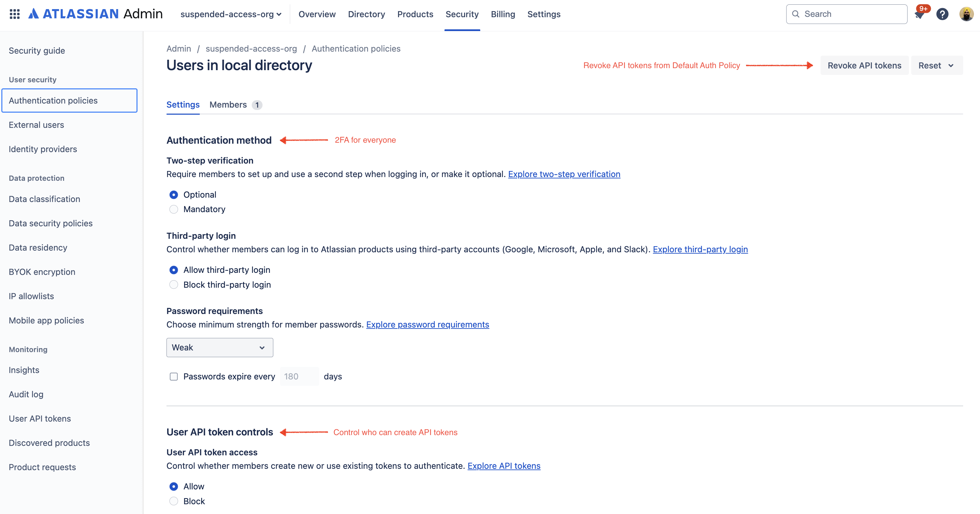The height and width of the screenshot is (514, 980).
Task: Open the Billing top nav item
Action: click(x=502, y=14)
